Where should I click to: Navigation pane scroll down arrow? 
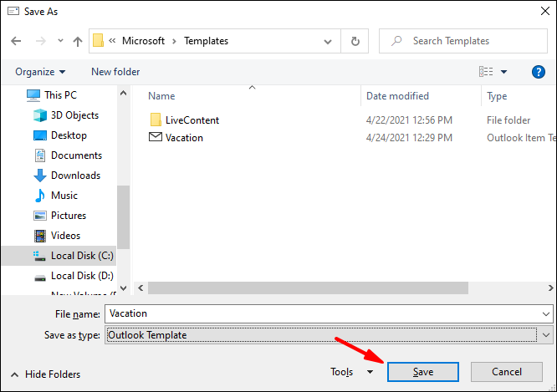(123, 288)
